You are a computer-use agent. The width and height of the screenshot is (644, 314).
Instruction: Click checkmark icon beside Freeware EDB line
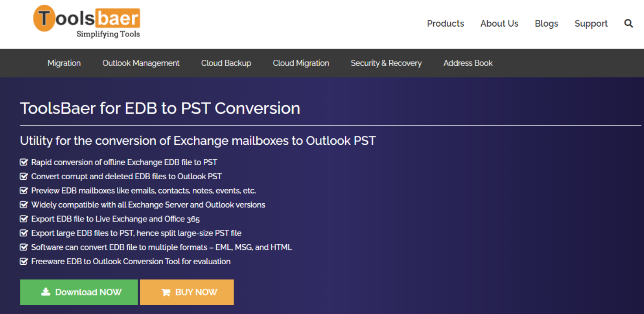[x=24, y=262]
